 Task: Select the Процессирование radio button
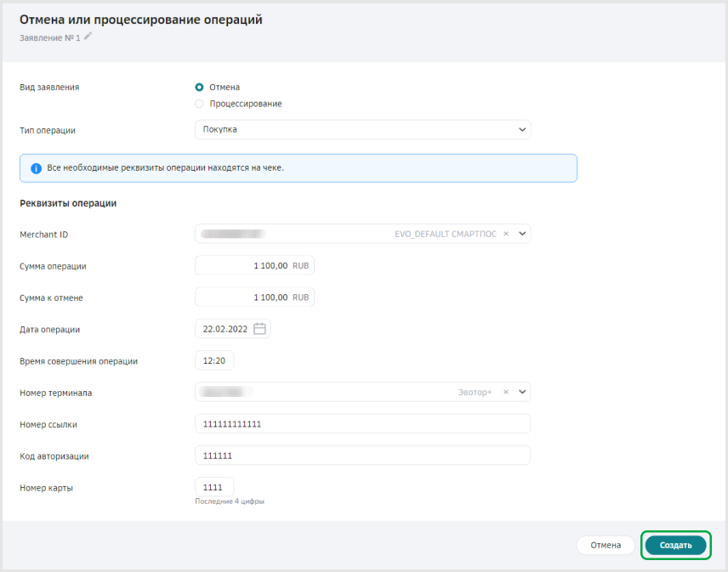tap(199, 104)
